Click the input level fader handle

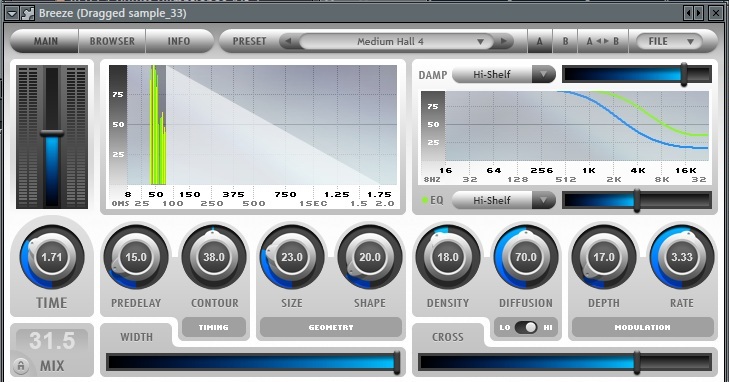[52, 133]
